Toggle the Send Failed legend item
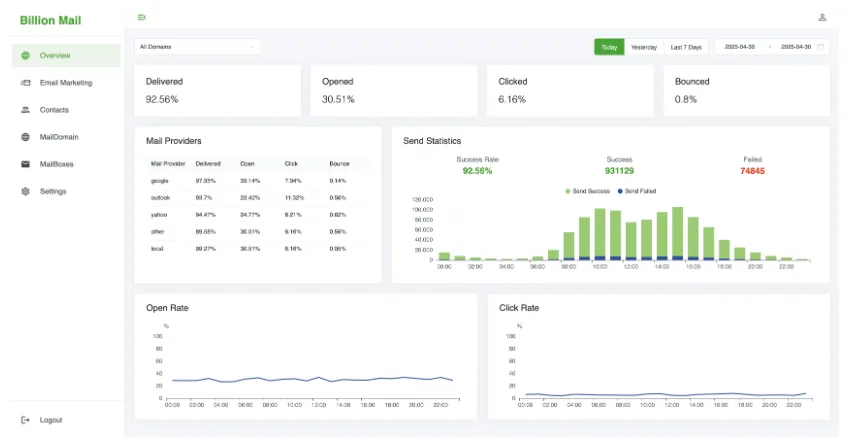Viewport: 856px width, 443px height. (x=637, y=190)
